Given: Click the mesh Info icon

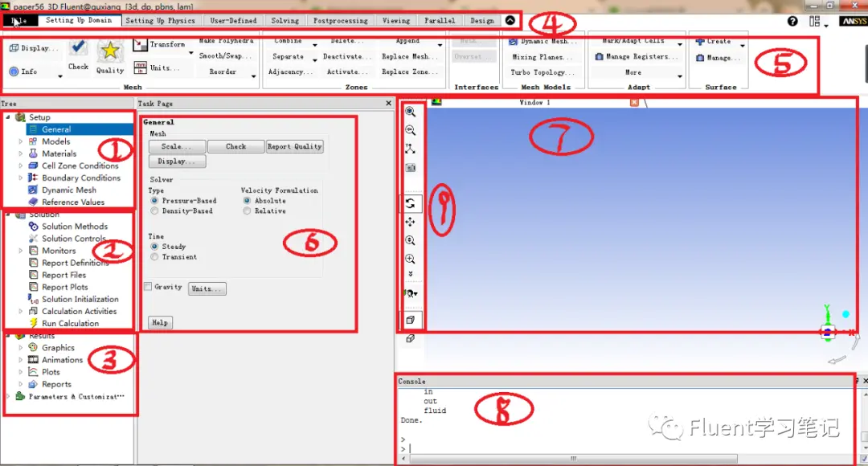Looking at the screenshot, I should coord(14,72).
